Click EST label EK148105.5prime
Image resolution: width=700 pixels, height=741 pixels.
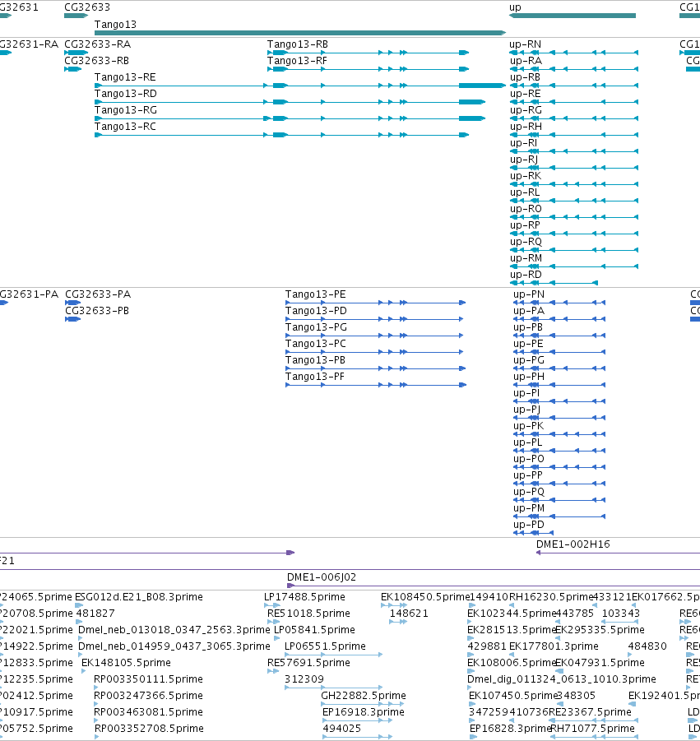pyautogui.click(x=126, y=663)
